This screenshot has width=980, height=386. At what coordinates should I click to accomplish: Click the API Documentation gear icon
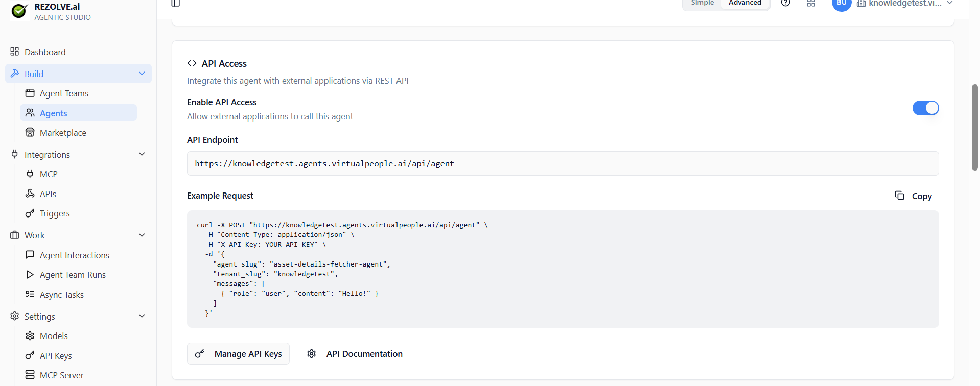pos(312,354)
